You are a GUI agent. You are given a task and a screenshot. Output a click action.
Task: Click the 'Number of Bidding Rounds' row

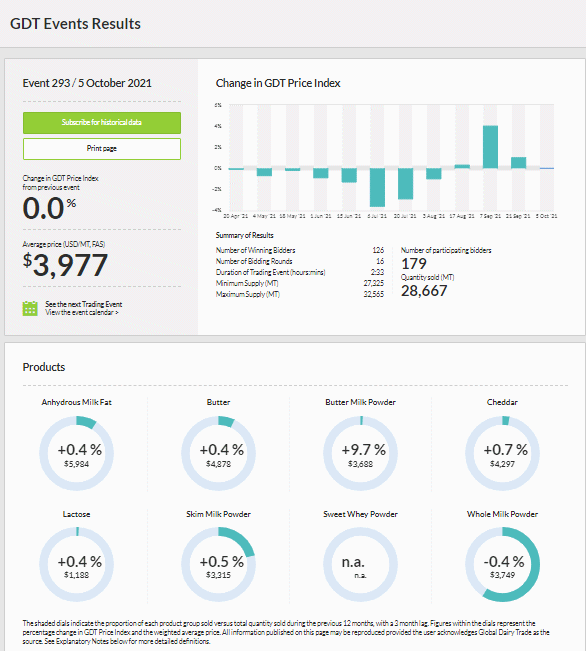coord(300,261)
